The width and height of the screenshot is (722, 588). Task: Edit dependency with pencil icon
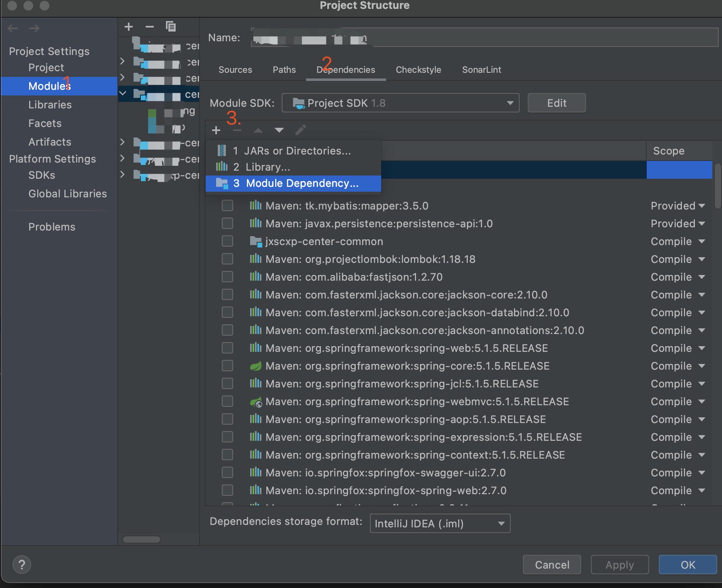coord(301,130)
